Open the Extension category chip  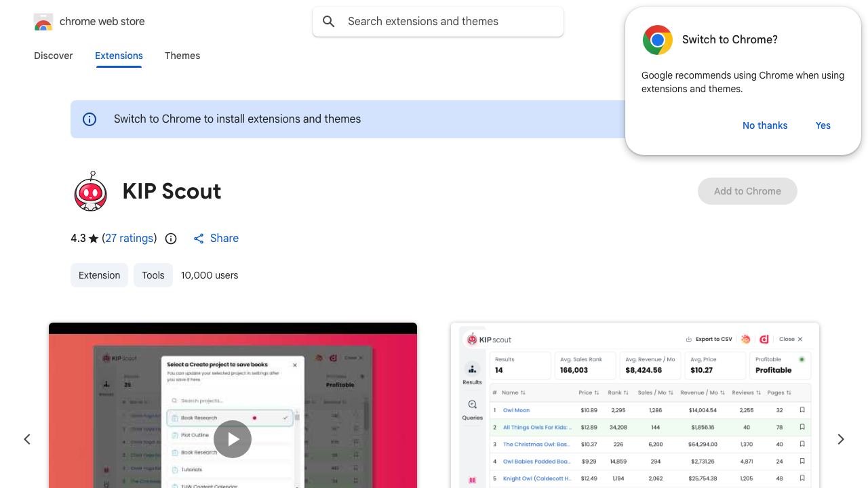pos(99,275)
